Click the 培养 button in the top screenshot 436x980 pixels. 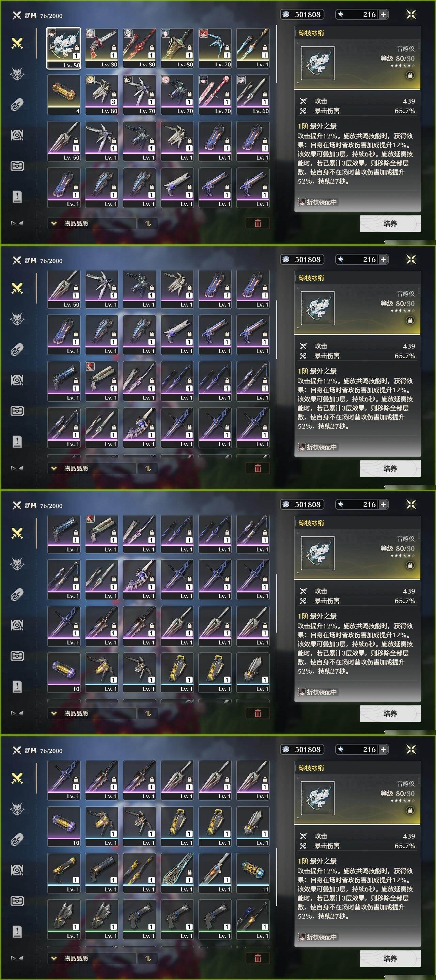pyautogui.click(x=390, y=223)
